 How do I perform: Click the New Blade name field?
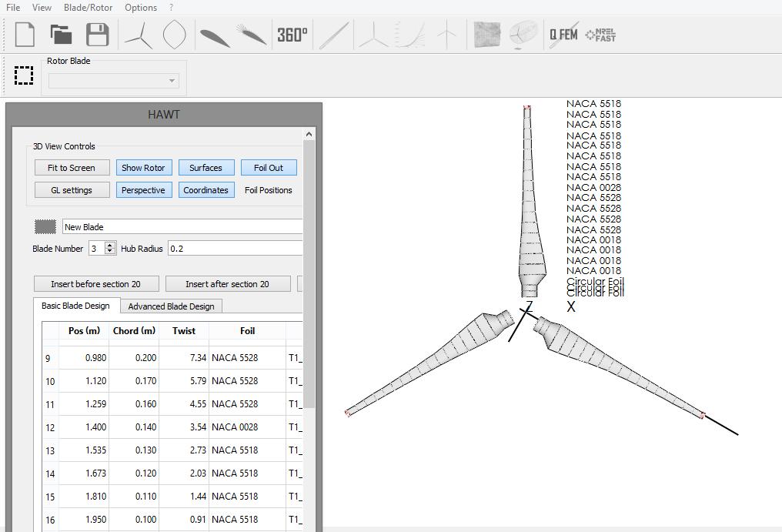182,227
